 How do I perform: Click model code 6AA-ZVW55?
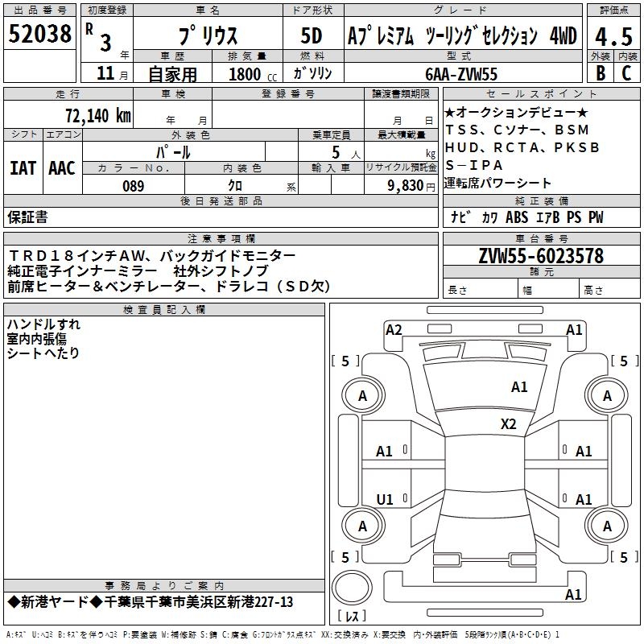[461, 74]
